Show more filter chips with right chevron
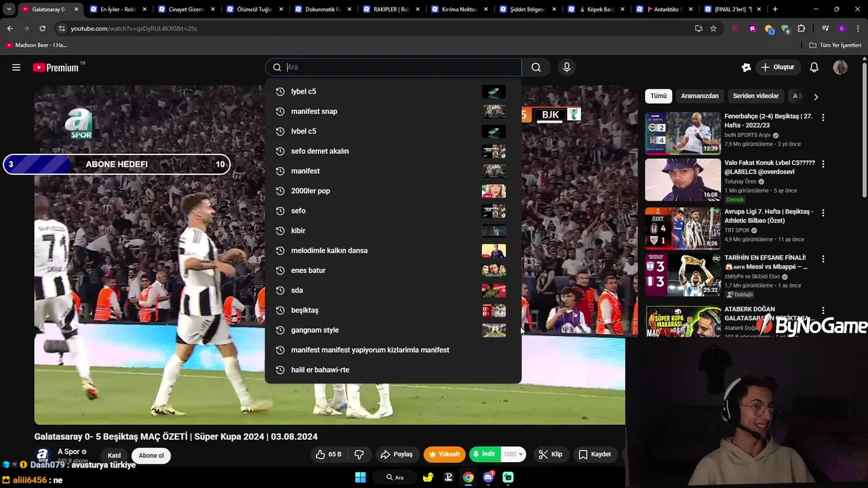The image size is (868, 488). pyautogui.click(x=816, y=96)
